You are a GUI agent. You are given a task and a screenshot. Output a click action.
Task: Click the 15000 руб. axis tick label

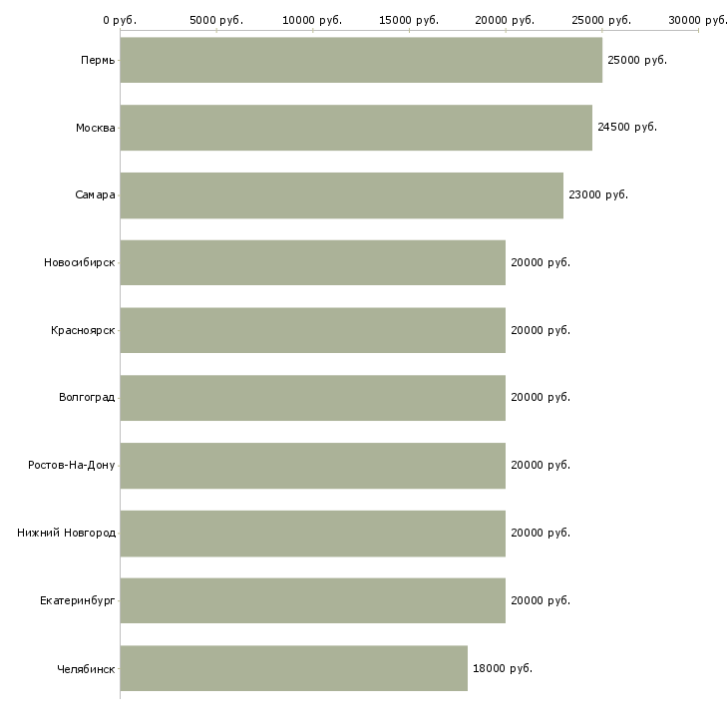[x=409, y=20]
